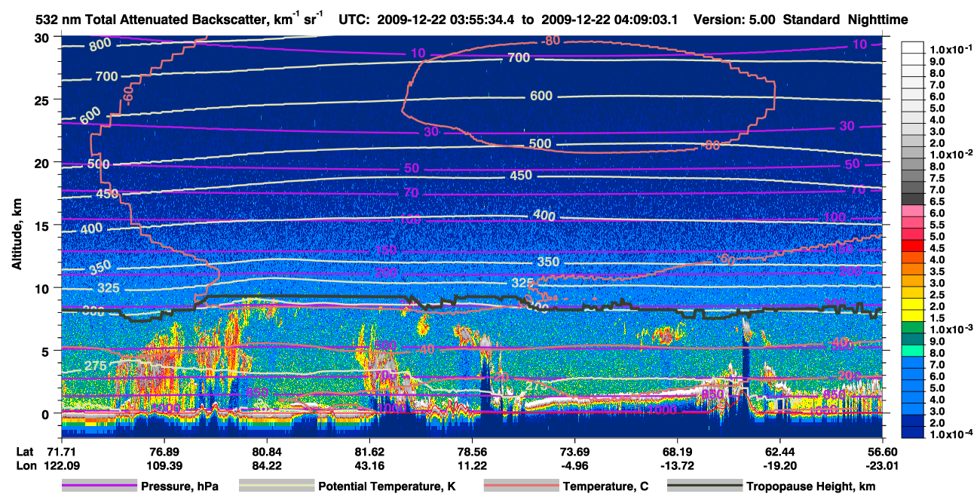Screen dimensions: 980x503
Task: Click latitude value 81.62
Action: tap(369, 450)
